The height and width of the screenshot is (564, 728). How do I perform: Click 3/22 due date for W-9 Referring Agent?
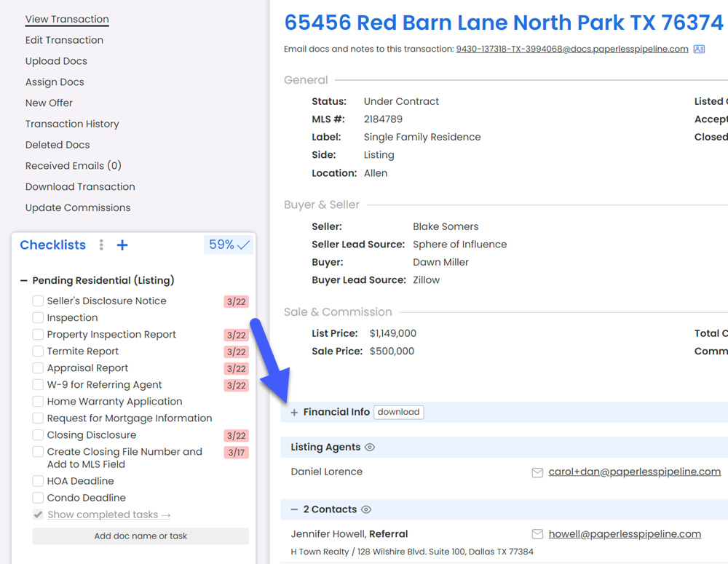coord(237,386)
